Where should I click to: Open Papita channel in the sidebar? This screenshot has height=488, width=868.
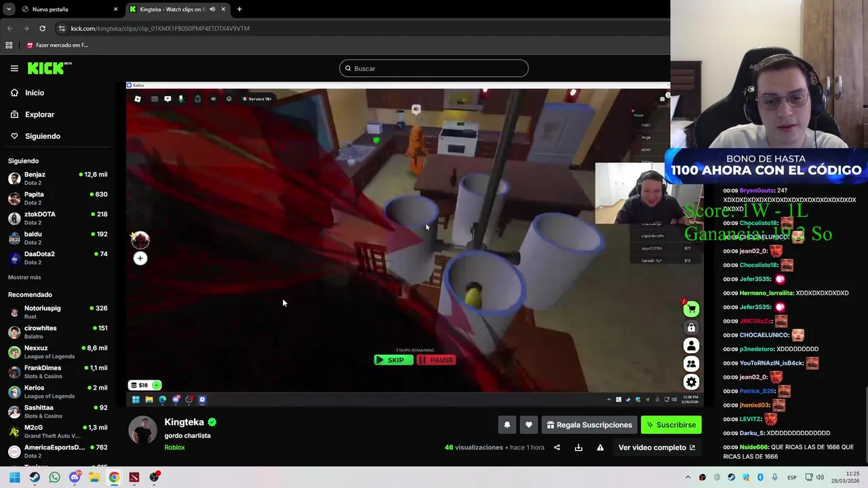coord(58,198)
